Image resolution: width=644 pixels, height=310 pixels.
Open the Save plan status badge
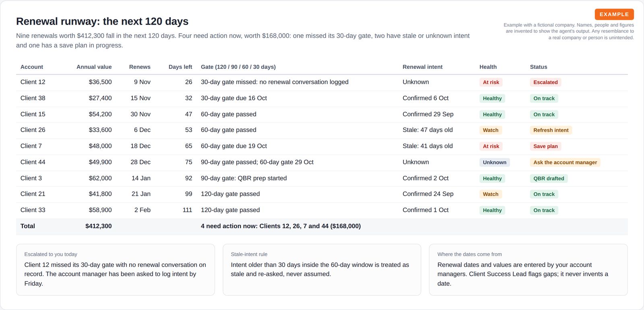[x=545, y=146]
